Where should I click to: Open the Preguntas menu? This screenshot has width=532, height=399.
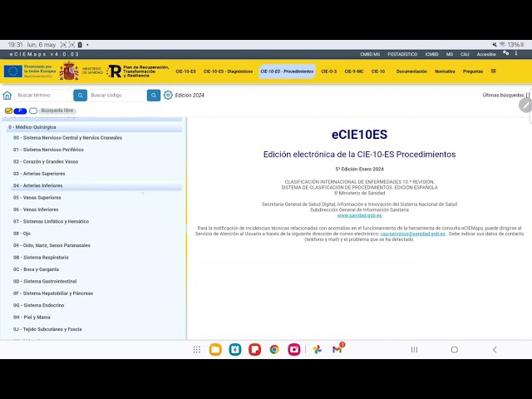(x=473, y=71)
